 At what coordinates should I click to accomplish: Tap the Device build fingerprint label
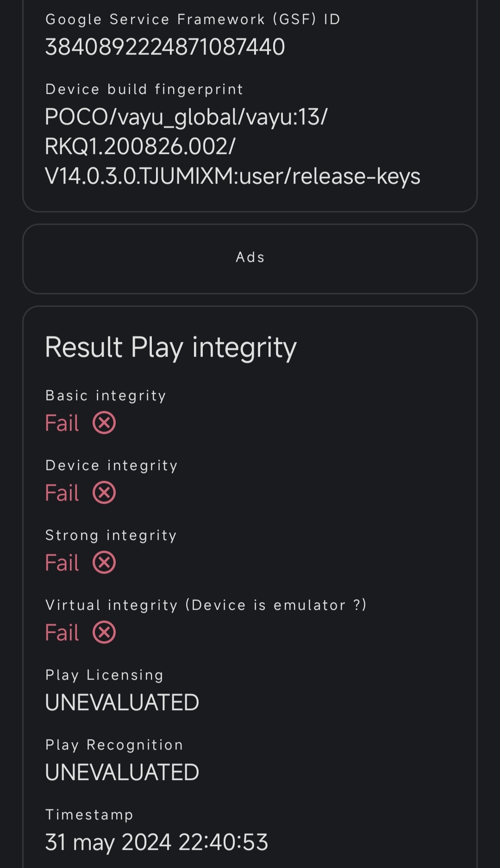[144, 89]
